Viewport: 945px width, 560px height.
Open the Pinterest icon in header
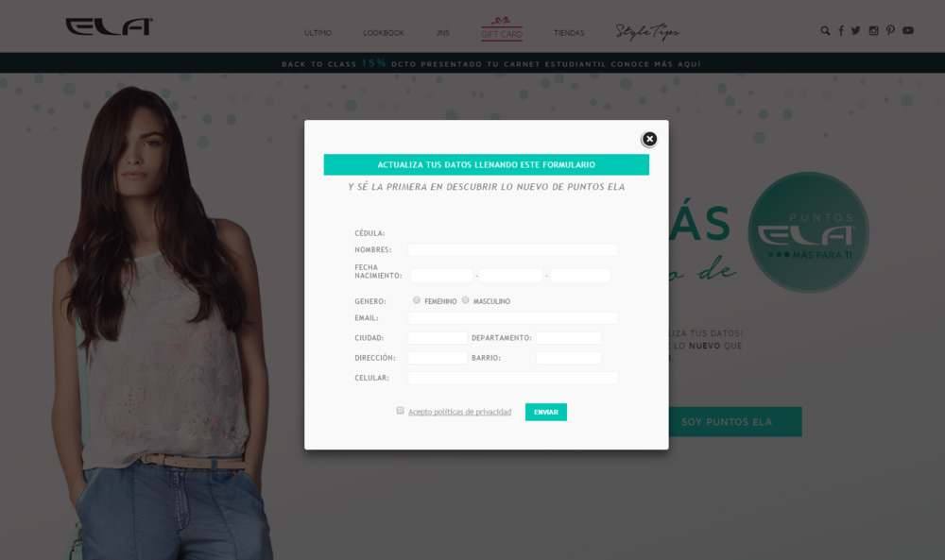tap(890, 31)
